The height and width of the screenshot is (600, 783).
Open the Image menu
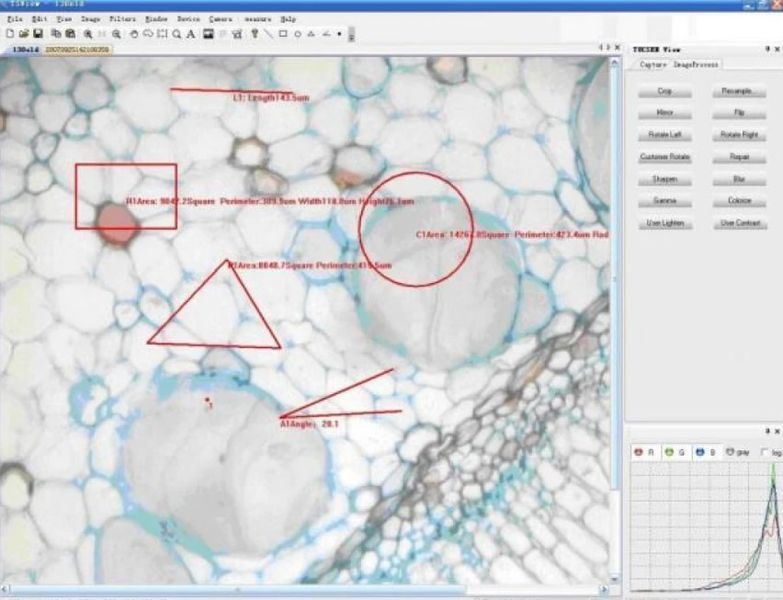pos(91,19)
